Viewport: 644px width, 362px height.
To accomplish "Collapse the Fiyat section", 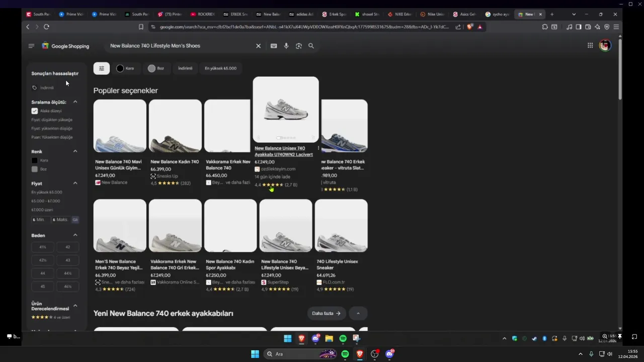I will (75, 184).
